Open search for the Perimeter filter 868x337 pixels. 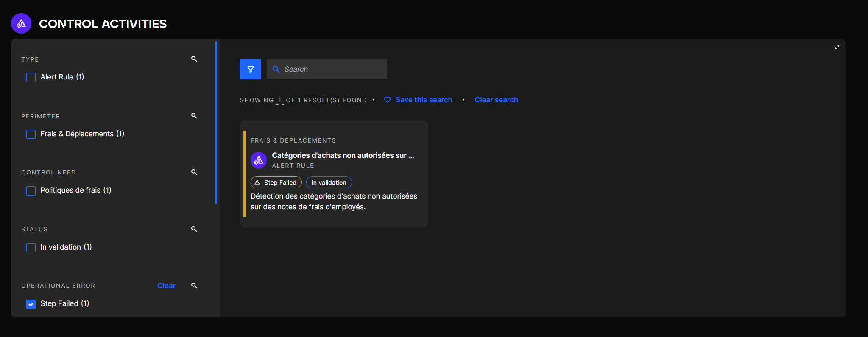point(194,116)
